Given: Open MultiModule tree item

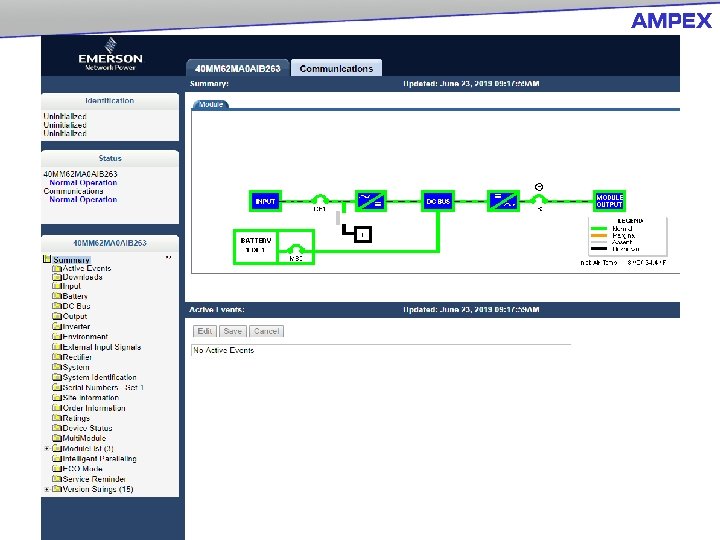Looking at the screenshot, I should (x=84, y=438).
